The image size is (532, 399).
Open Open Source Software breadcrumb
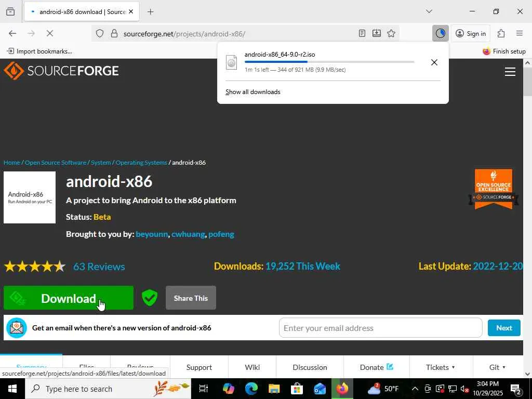(x=56, y=163)
